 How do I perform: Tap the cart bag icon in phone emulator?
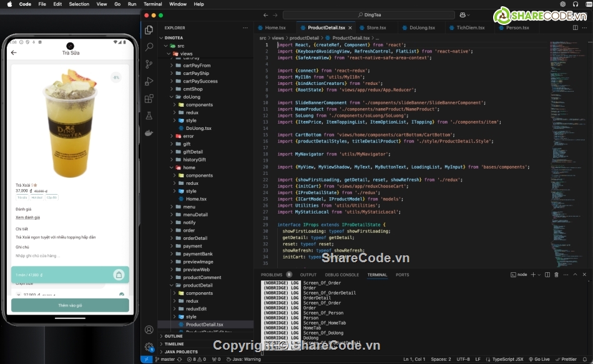click(x=119, y=275)
